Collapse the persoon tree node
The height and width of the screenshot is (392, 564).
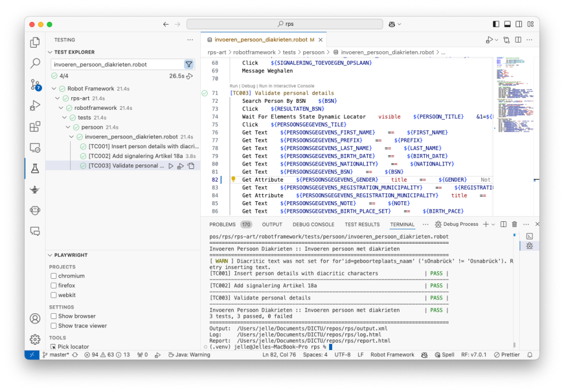(68, 127)
